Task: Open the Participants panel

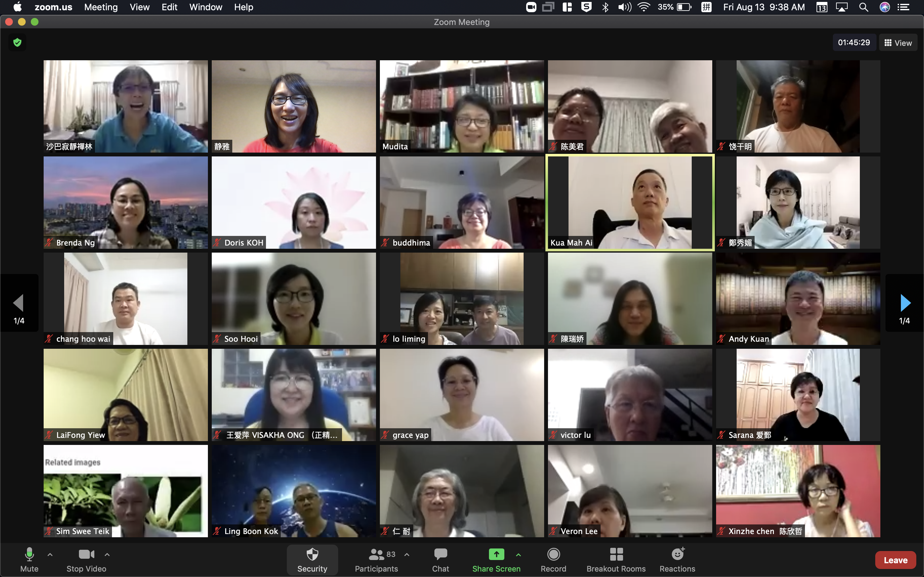Action: (x=376, y=559)
